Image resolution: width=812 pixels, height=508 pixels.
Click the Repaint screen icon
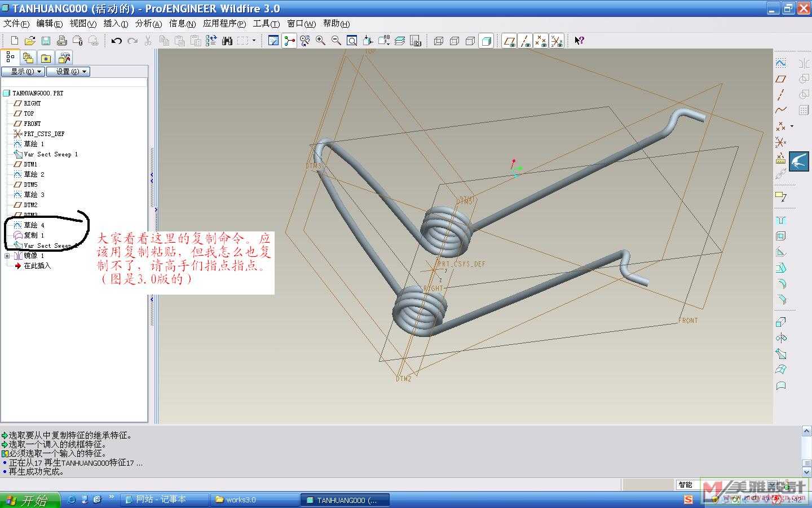click(x=273, y=41)
